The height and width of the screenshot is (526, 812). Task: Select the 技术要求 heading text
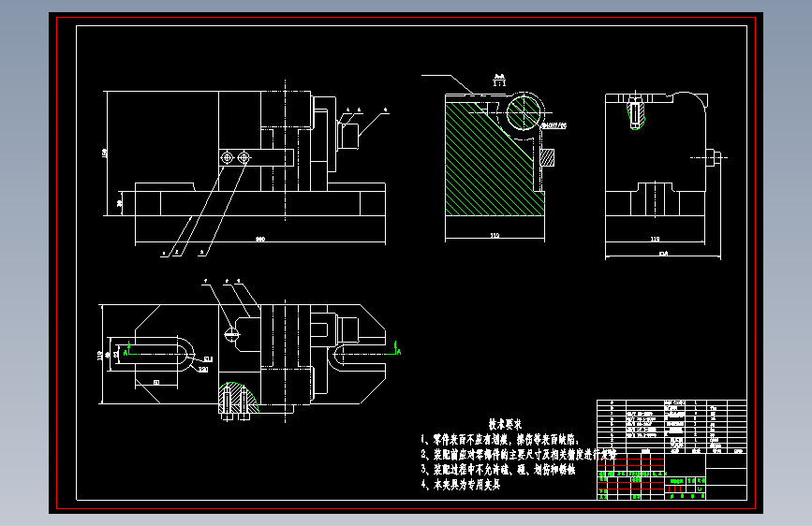[505, 425]
